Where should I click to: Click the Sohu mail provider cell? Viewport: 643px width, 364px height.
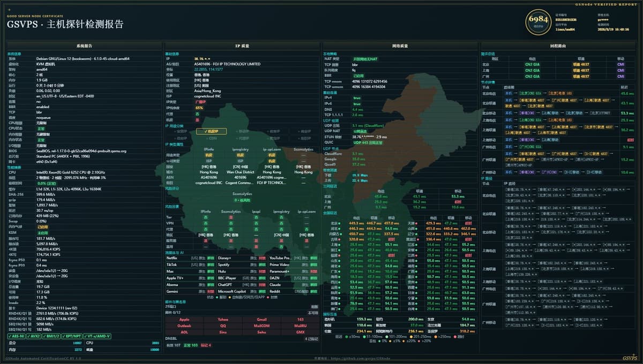pyautogui.click(x=261, y=332)
